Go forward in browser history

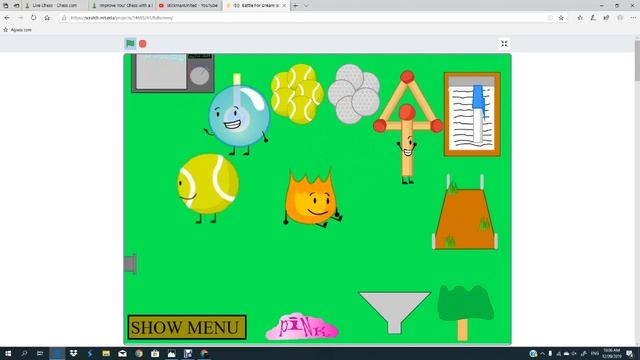(x=20, y=18)
